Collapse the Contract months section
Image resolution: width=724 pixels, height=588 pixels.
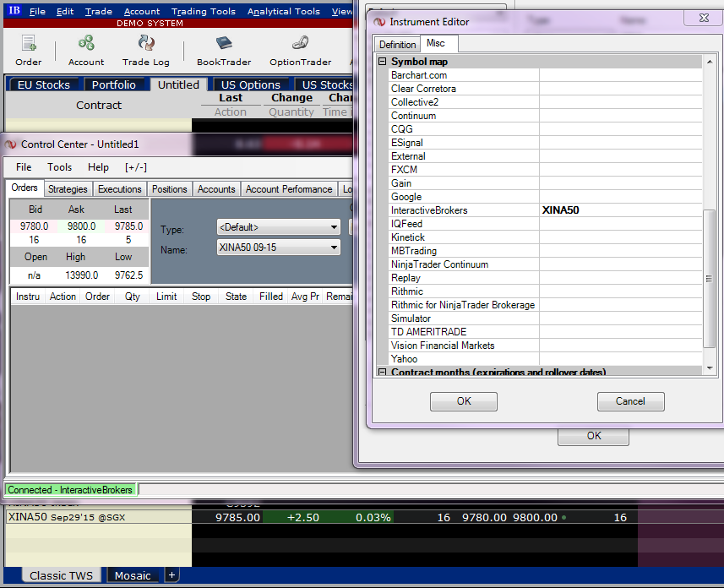[x=383, y=372]
